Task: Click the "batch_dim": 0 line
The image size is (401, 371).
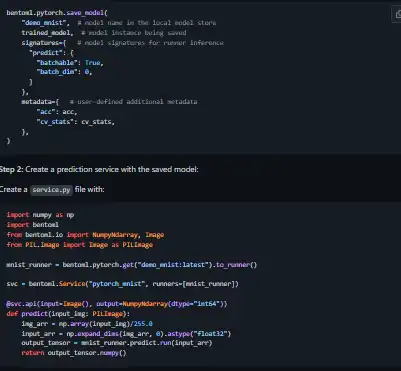Action: coord(64,72)
